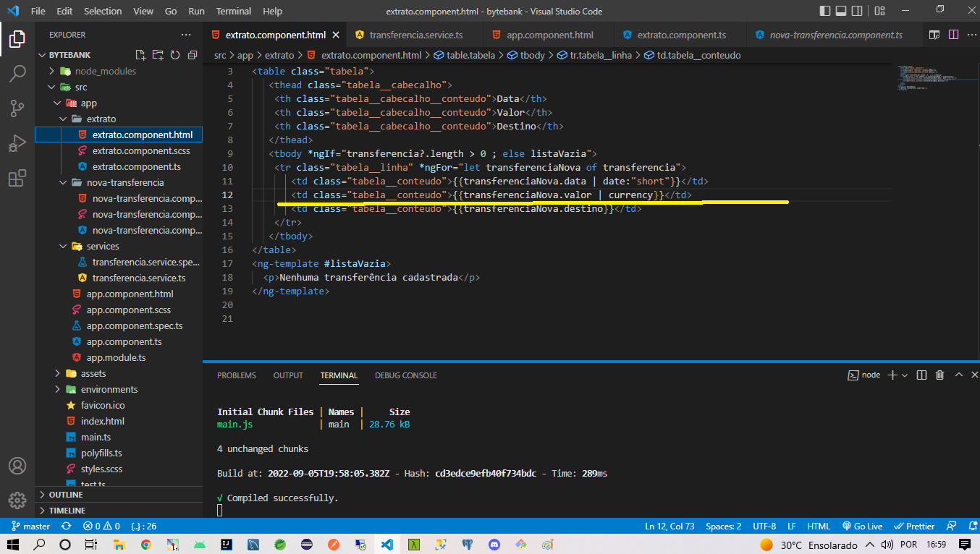Switch to the DEBUG CONSOLE panel tab
The image size is (980, 554).
point(406,375)
